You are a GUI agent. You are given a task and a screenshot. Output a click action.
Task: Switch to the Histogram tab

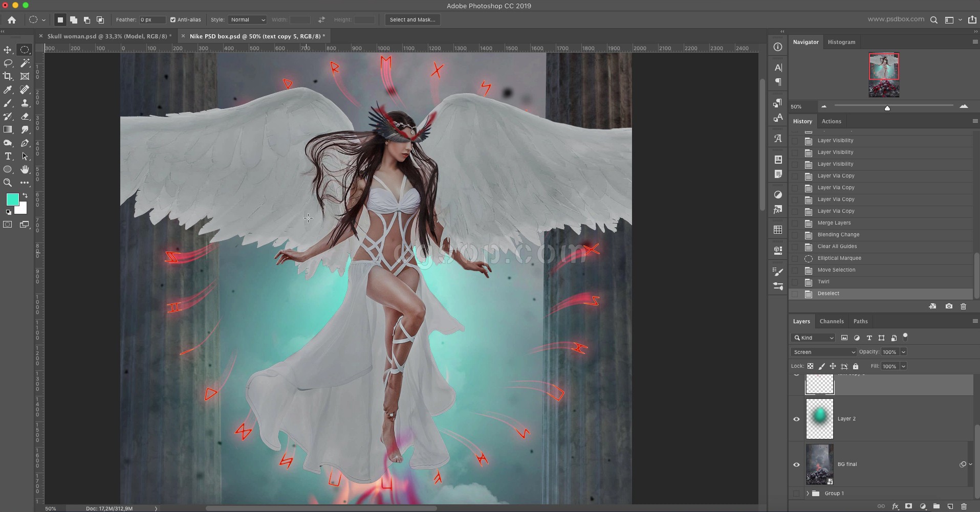point(841,42)
